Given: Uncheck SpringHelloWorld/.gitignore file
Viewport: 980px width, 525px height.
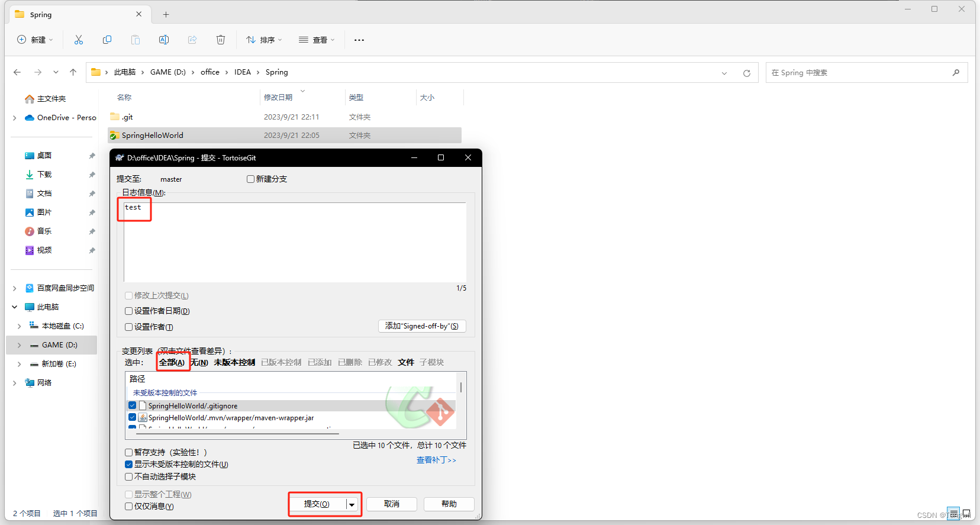Looking at the screenshot, I should pos(132,405).
